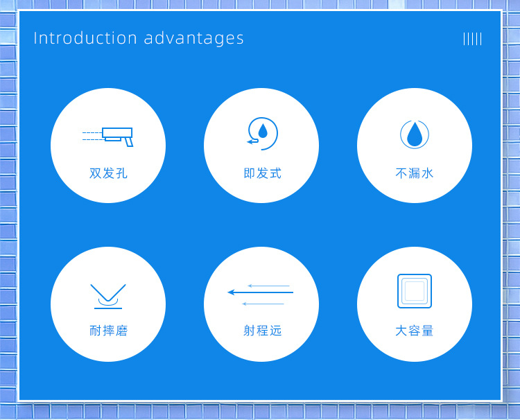Select the 射程远 label
Viewport: 520px width, 420px height.
(x=262, y=331)
